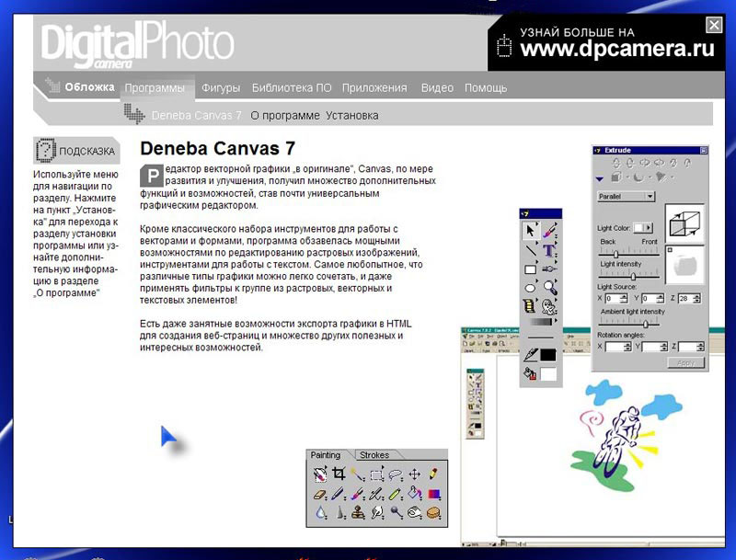Select the Magnifying glass tool in the toolbox
This screenshot has width=736, height=560.
coord(549,288)
